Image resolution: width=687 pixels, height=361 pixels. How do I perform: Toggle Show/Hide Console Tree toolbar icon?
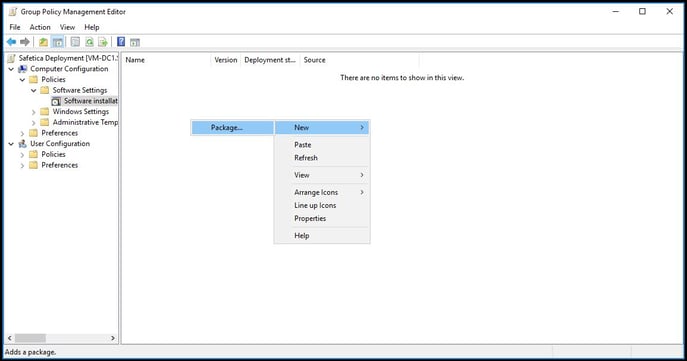tap(57, 42)
